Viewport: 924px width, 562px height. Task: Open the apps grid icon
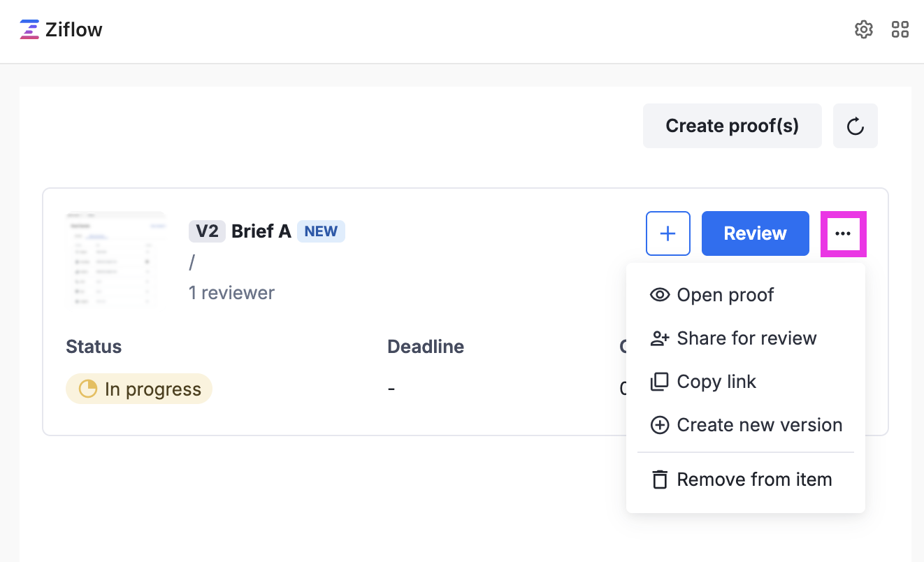(900, 29)
